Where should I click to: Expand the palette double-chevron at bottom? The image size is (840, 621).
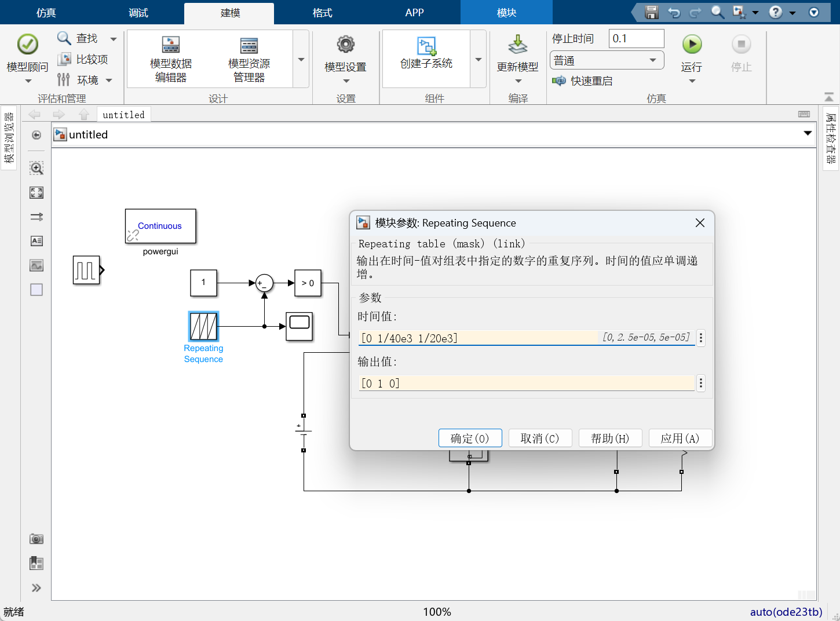point(36,588)
